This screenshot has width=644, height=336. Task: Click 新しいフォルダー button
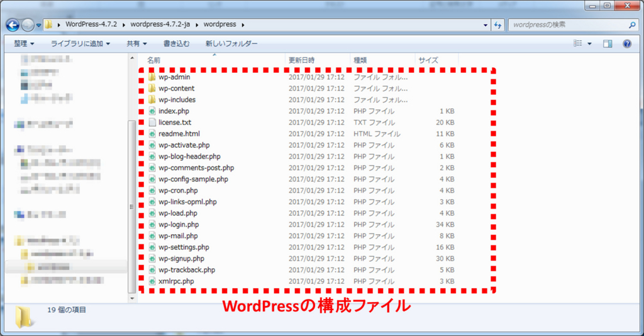[231, 43]
